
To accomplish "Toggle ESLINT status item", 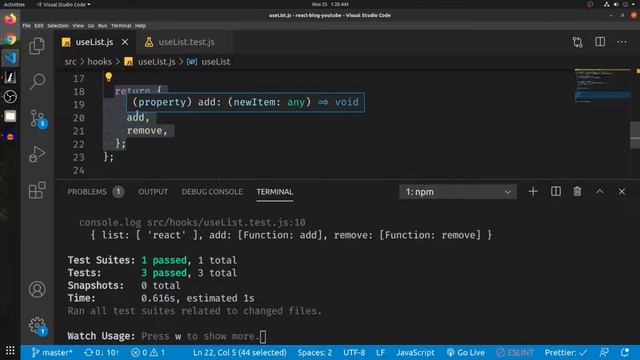I will point(515,353).
